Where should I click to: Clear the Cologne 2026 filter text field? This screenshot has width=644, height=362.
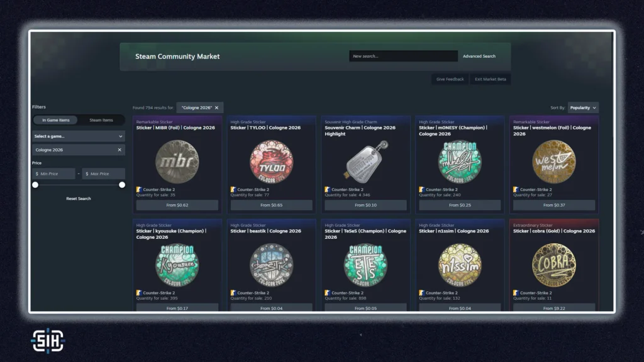(x=119, y=150)
